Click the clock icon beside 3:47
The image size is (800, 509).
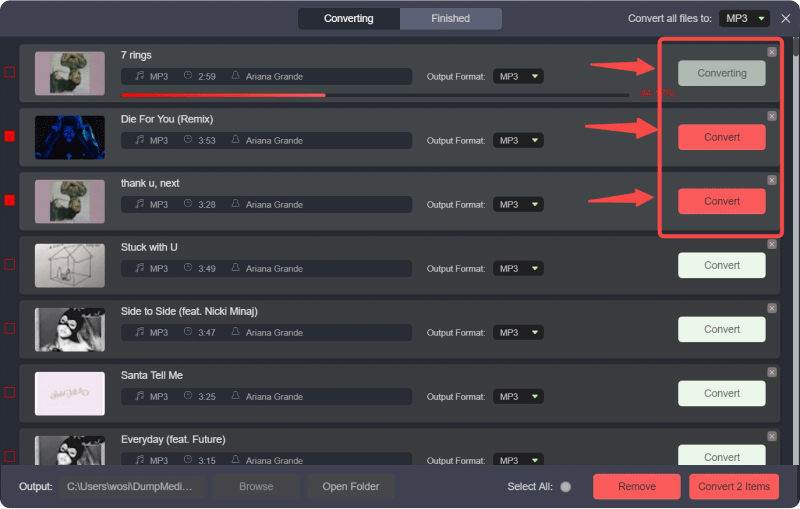coord(188,332)
